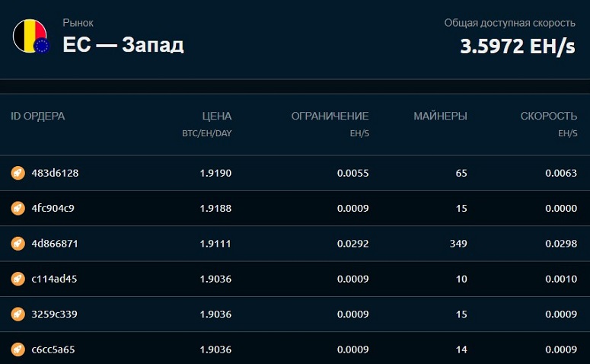
Task: Click rocket icon for order 3259c339
Action: [18, 314]
